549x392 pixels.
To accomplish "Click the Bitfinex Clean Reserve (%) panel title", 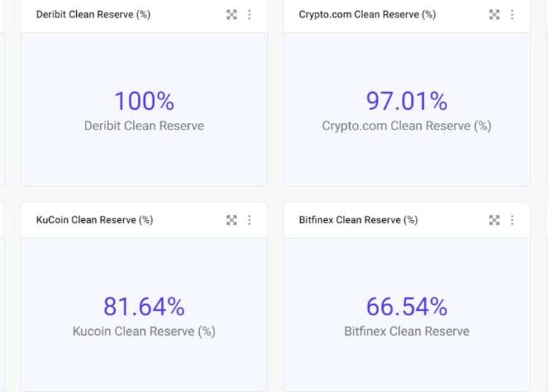I will [358, 220].
